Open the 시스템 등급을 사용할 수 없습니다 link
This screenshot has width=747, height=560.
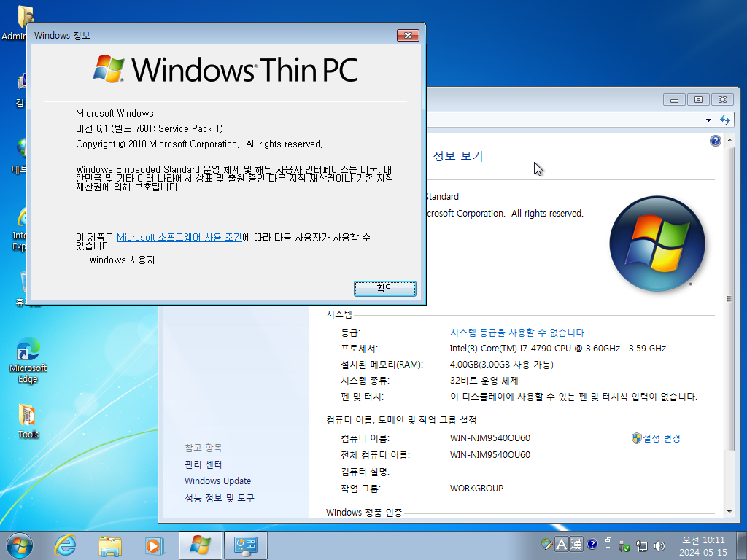(518, 332)
